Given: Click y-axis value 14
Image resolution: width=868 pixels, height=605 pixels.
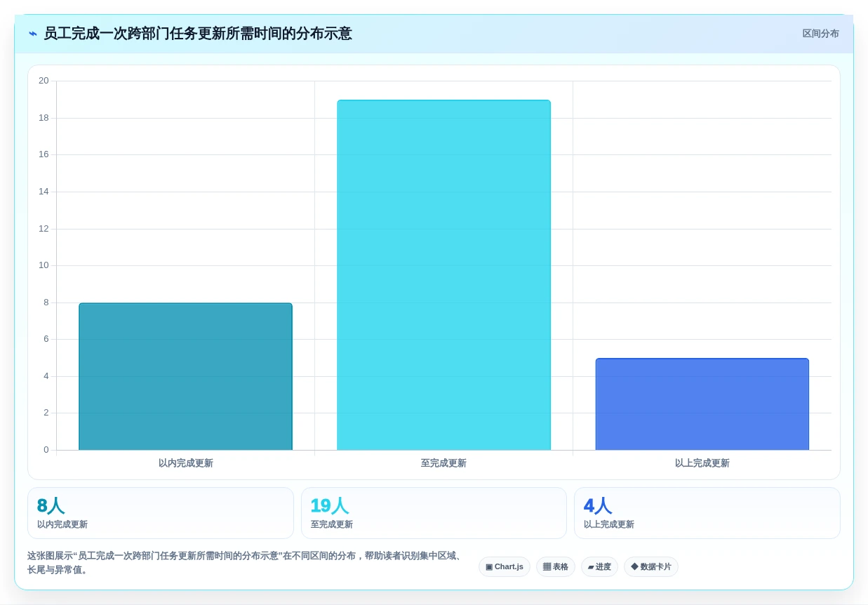Looking at the screenshot, I should 44,192.
